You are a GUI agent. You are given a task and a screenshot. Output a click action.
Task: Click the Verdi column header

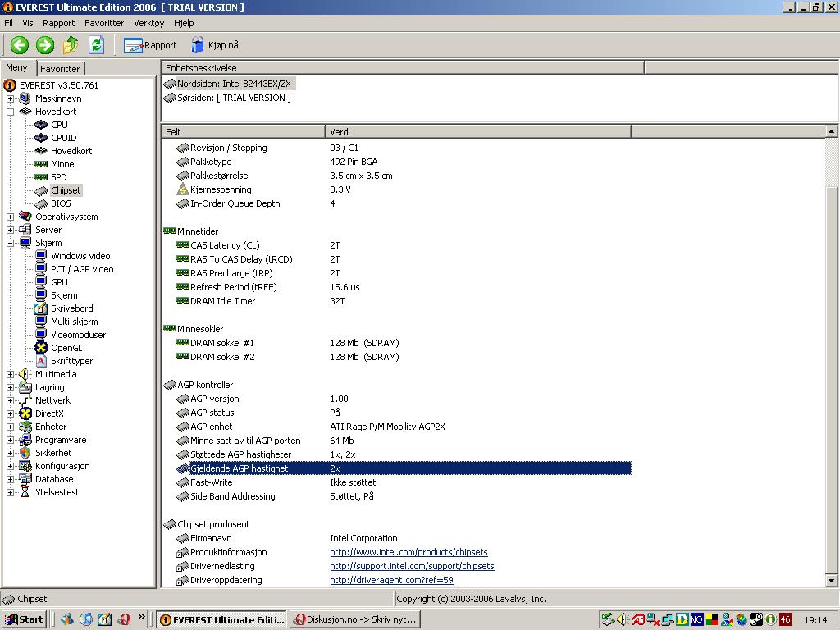478,132
